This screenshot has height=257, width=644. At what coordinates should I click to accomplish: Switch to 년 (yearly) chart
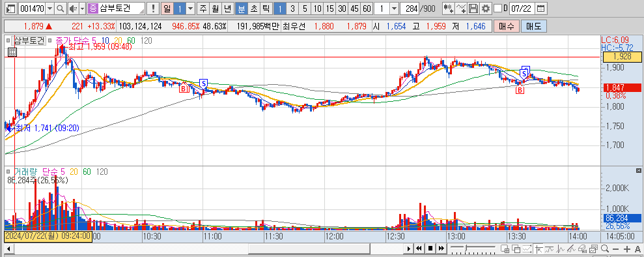(x=227, y=8)
